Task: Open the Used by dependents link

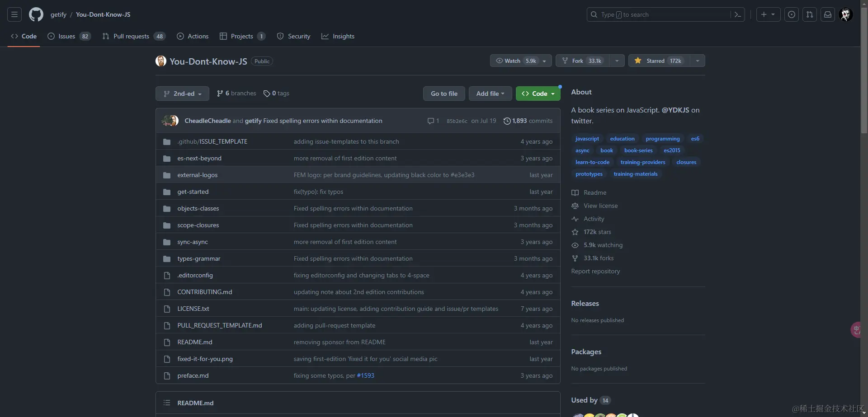Action: tap(591, 400)
